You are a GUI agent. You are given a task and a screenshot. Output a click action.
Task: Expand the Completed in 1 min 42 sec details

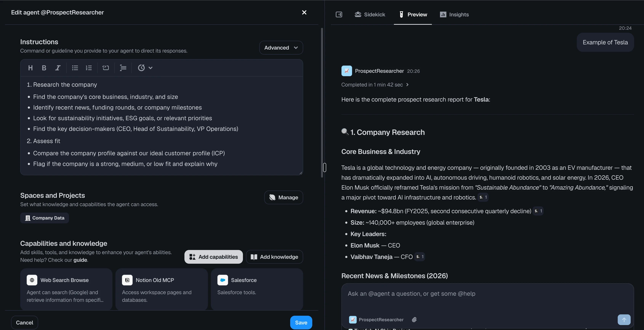pos(375,85)
